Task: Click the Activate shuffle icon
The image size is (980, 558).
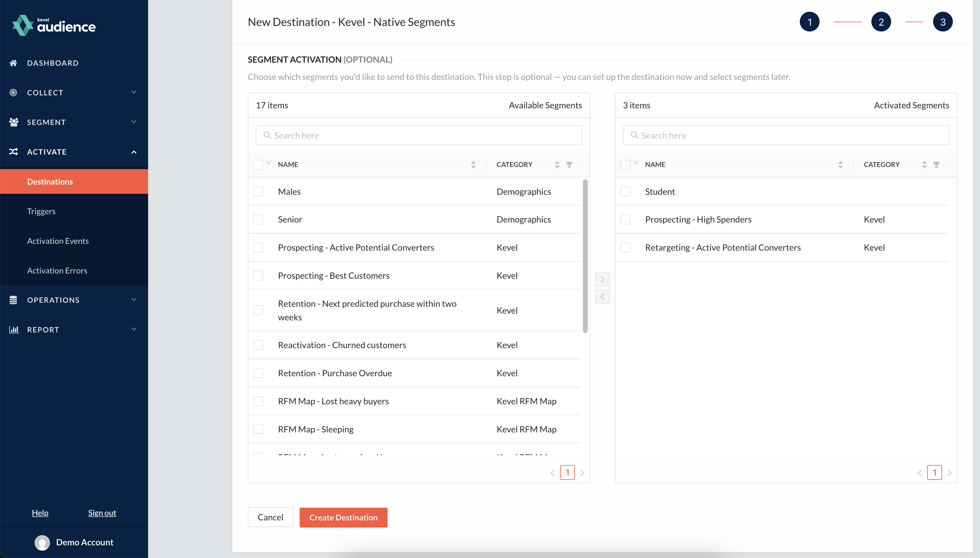Action: 13,152
